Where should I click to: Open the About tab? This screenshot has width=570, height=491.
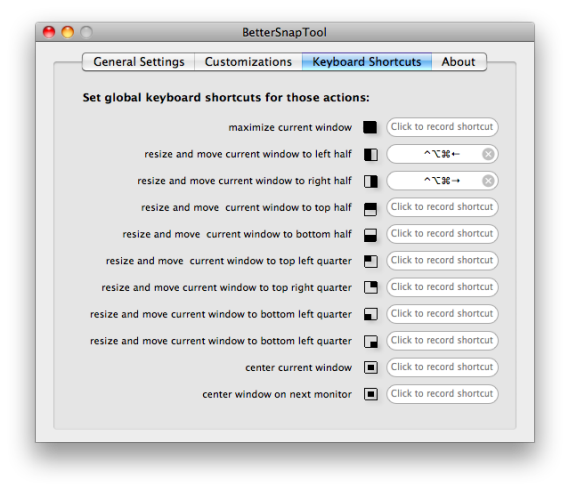pyautogui.click(x=459, y=62)
